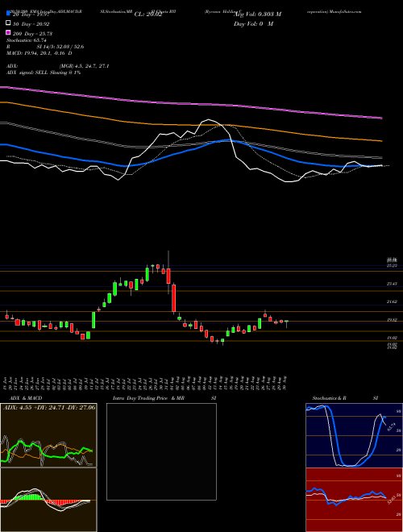Click the '(MGR) 4.5, 24.7, 27.1' ADX values
The height and width of the screenshot is (532, 403).
pos(84,66)
